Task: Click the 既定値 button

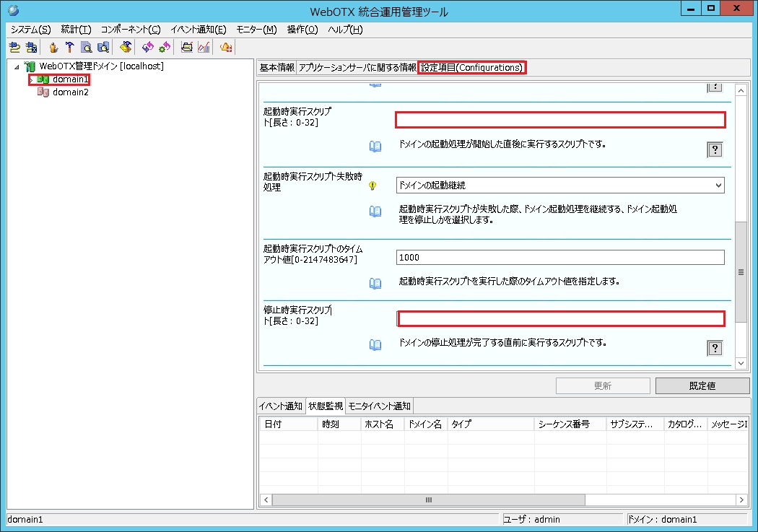Action: [x=702, y=385]
